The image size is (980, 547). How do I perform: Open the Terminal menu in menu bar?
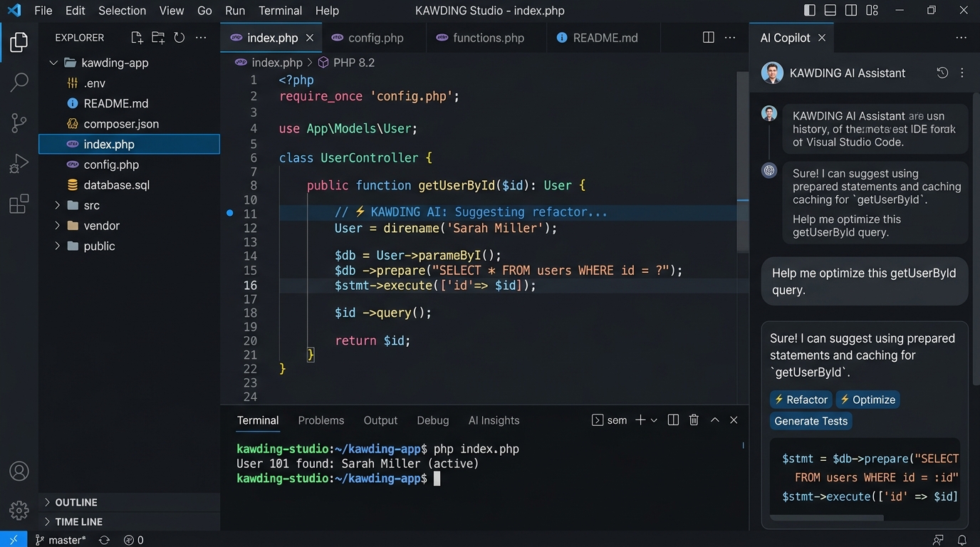(280, 11)
